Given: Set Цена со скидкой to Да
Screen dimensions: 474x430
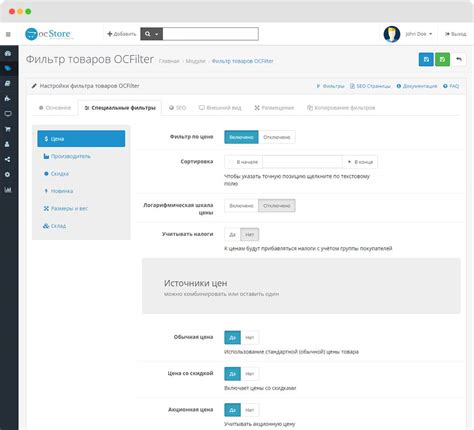Looking at the screenshot, I should 232,374.
